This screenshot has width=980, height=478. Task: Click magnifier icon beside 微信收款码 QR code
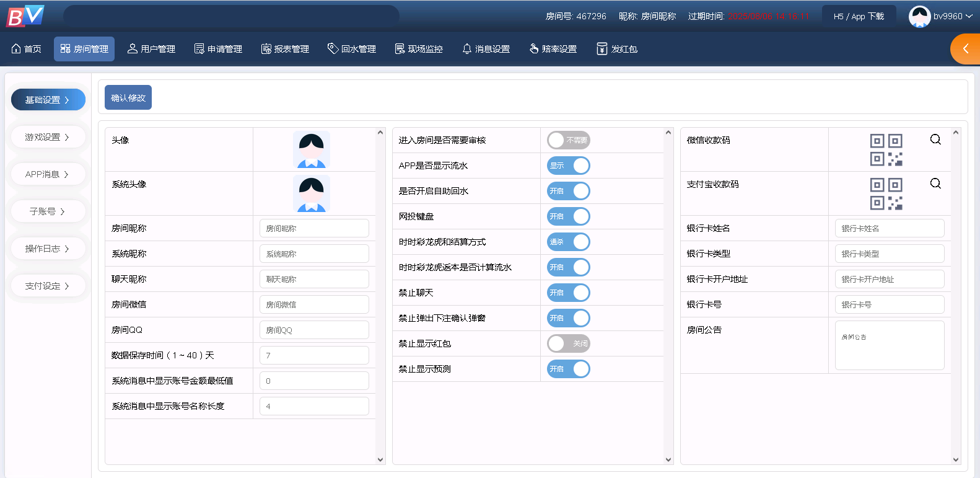point(935,139)
